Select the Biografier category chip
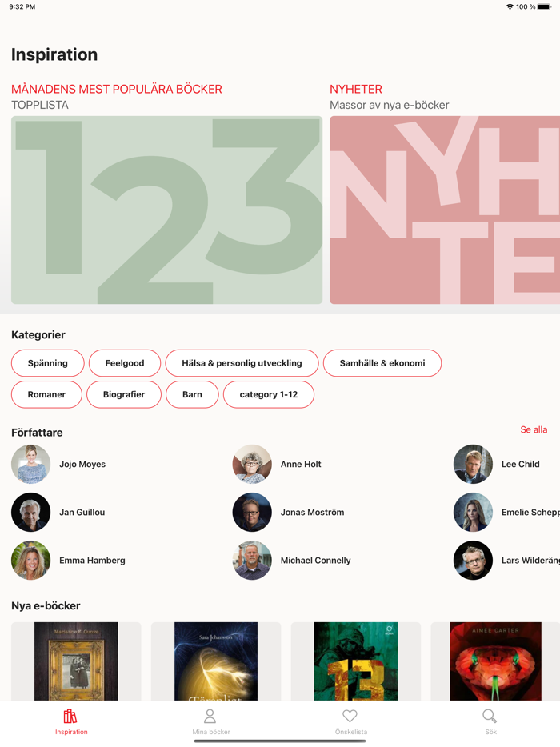 tap(124, 394)
